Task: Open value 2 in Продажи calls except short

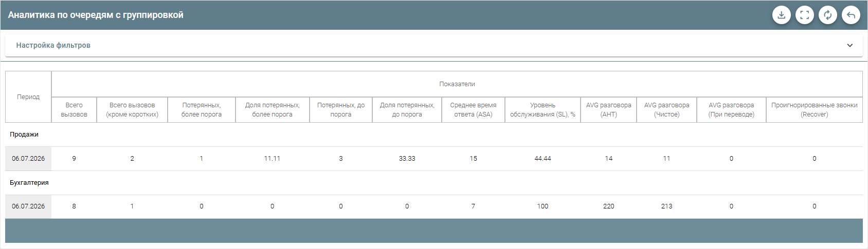Action: click(132, 159)
